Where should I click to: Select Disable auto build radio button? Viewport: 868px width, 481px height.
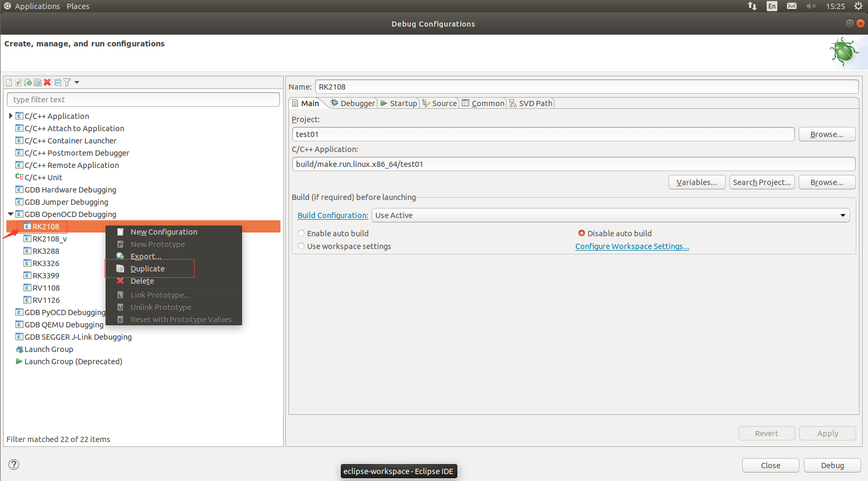click(x=582, y=233)
